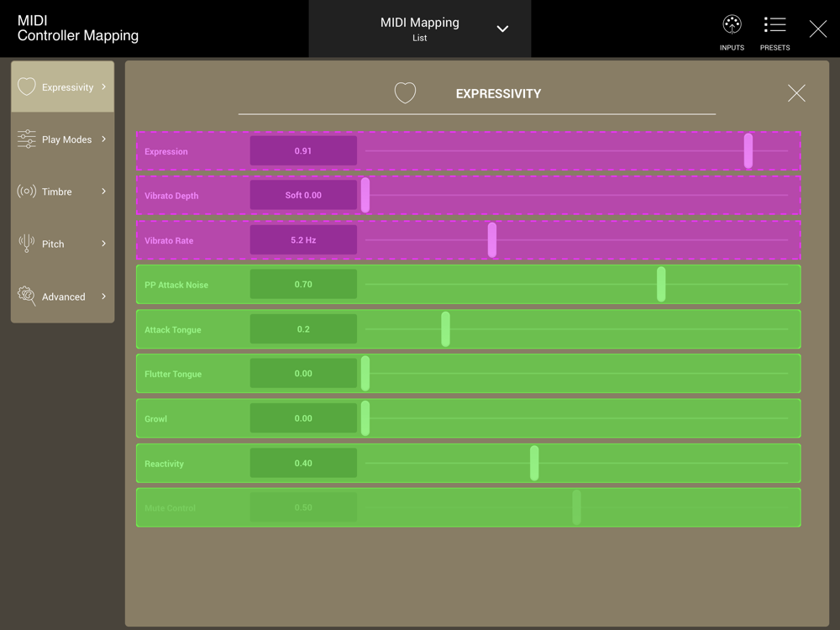Image resolution: width=840 pixels, height=630 pixels.
Task: Select the Pitch category
Action: pyautogui.click(x=63, y=244)
